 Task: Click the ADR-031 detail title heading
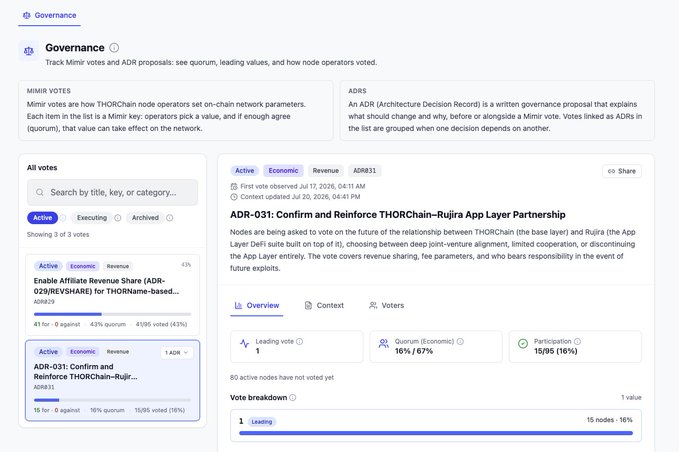pos(398,215)
